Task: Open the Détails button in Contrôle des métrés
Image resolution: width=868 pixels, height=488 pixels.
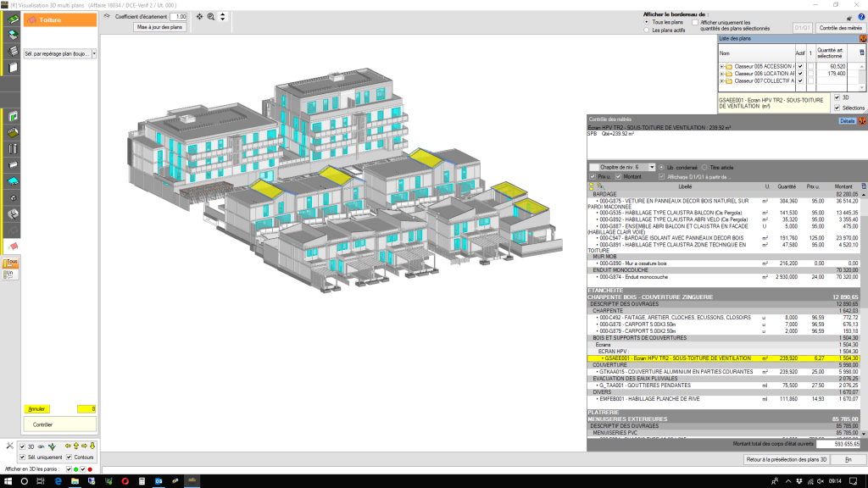Action: [847, 120]
